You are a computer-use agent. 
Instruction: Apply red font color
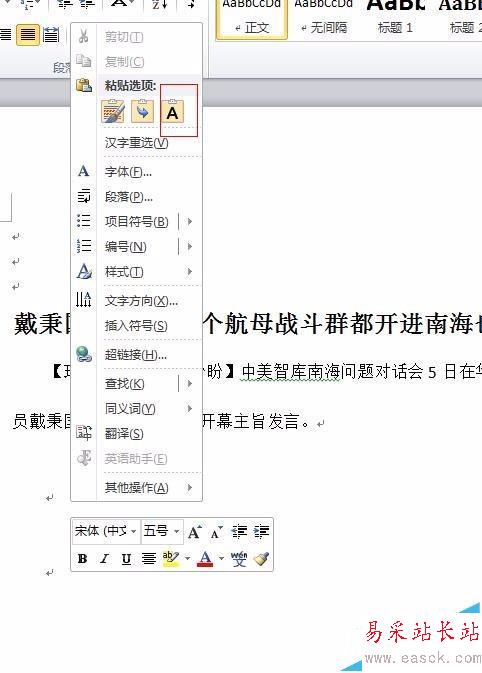coord(206,558)
